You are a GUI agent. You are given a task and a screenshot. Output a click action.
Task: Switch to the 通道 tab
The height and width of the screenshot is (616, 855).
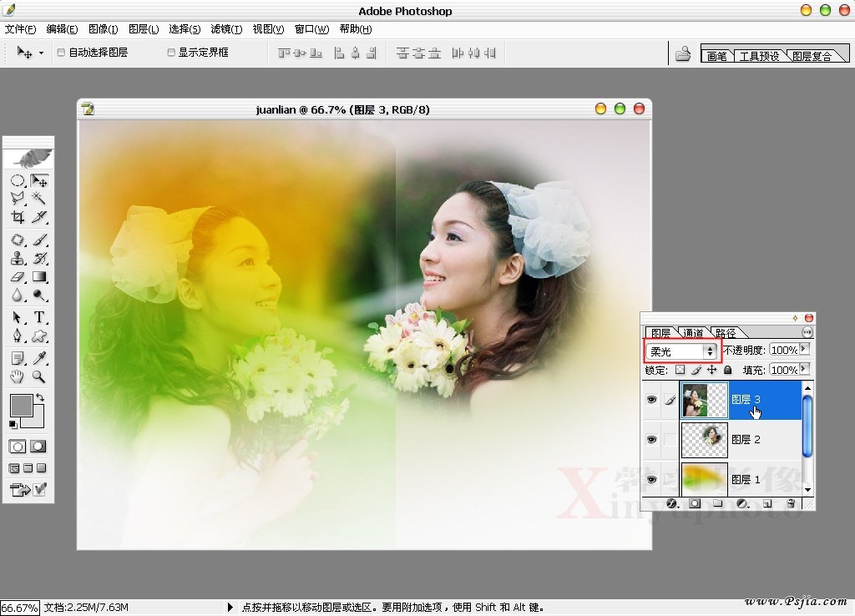[693, 333]
